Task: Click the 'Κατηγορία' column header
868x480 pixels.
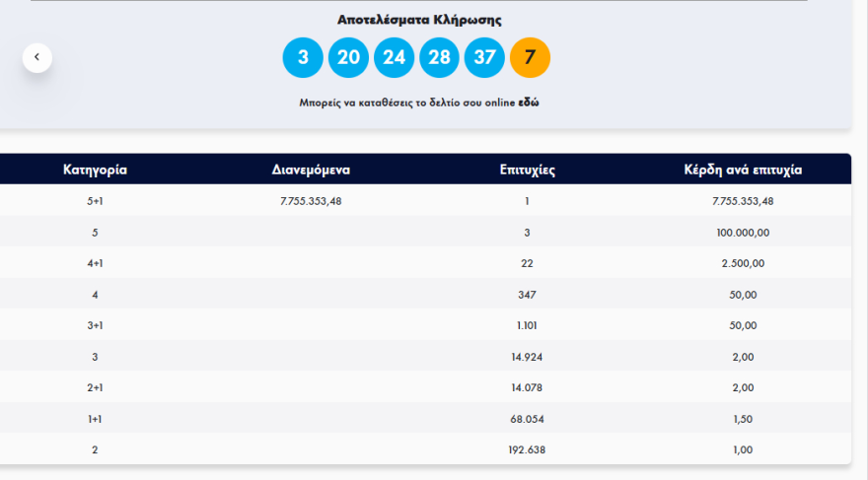Action: tap(95, 170)
